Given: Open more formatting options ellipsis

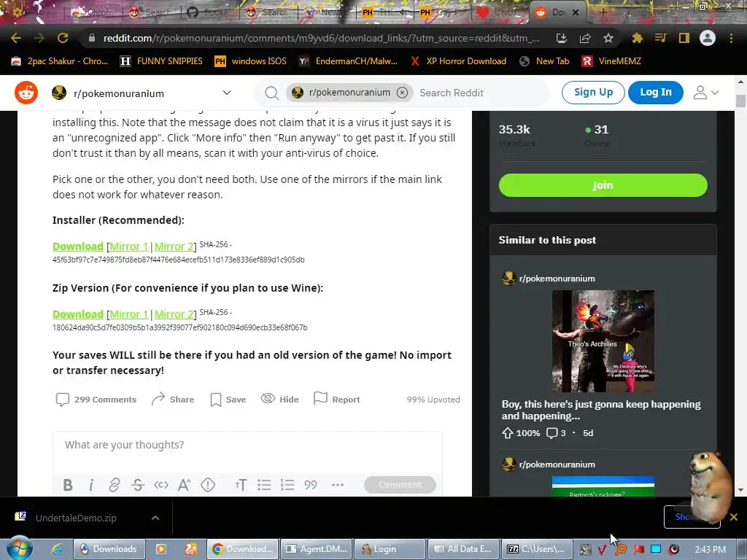Looking at the screenshot, I should (x=337, y=485).
